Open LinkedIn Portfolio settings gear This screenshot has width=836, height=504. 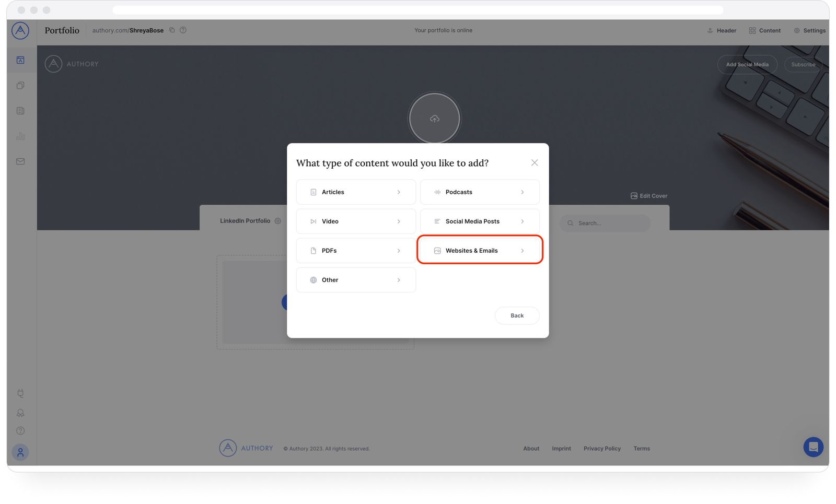pos(277,221)
